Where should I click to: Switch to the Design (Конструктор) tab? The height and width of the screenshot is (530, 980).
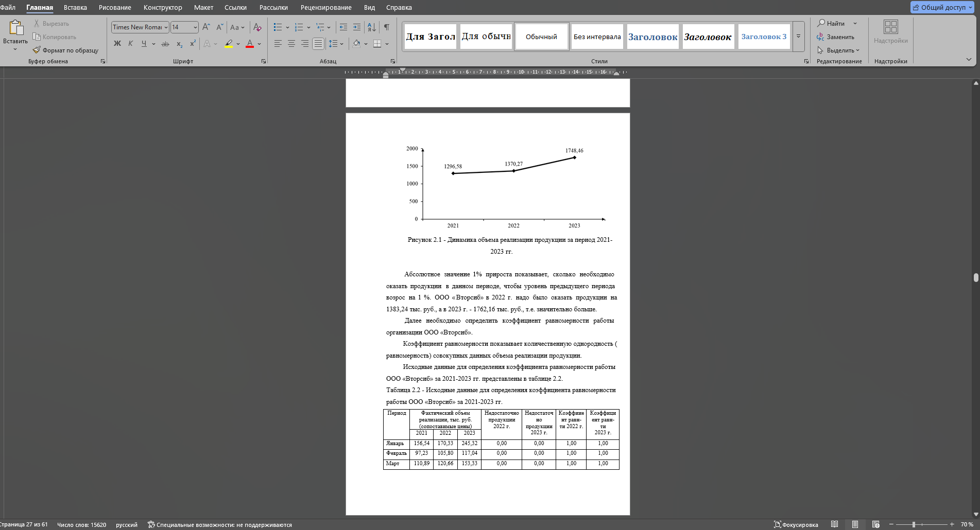pos(163,7)
